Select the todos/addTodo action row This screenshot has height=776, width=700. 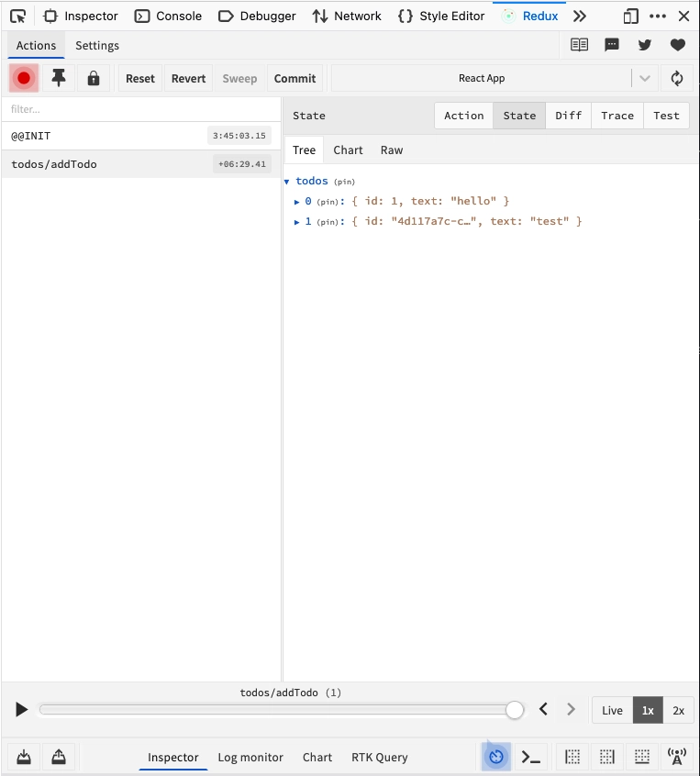[141, 164]
